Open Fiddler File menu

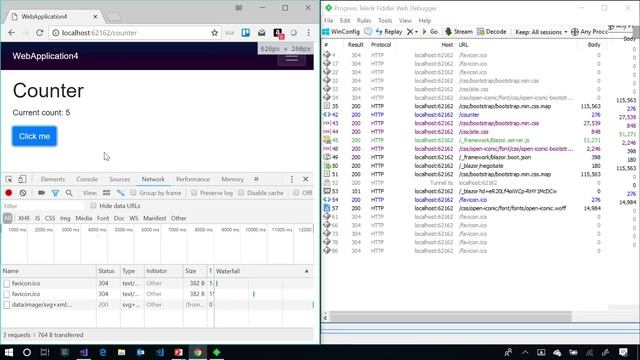[x=329, y=20]
